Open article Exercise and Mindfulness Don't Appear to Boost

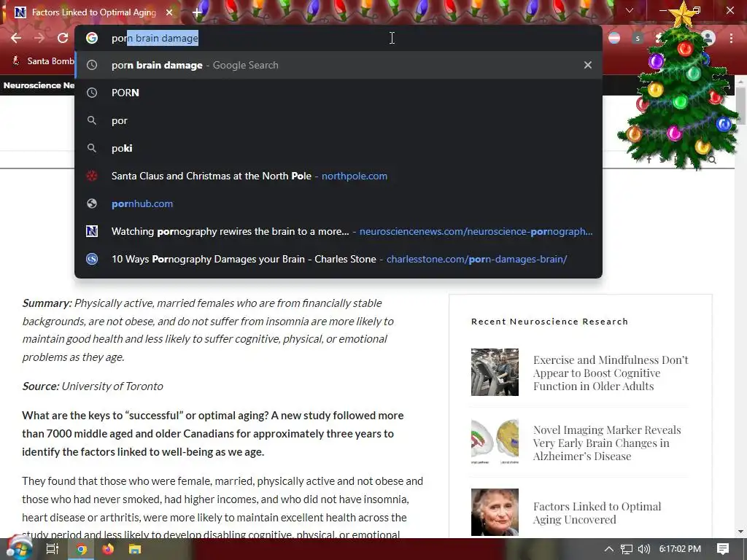pos(611,373)
